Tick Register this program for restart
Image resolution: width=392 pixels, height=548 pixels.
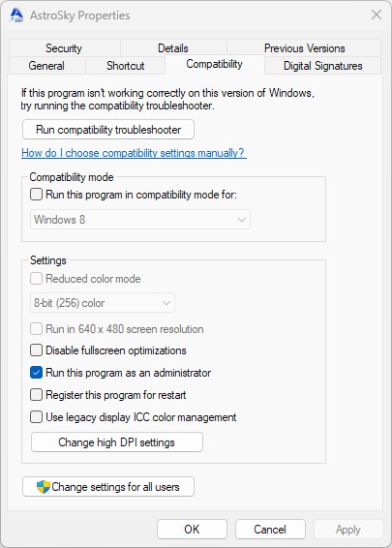(x=37, y=395)
